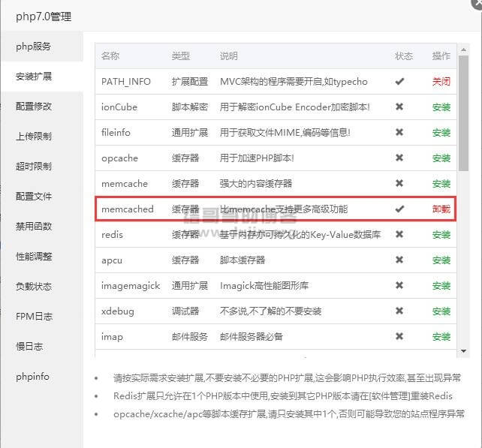Click the 邮件服务 type cell
The image size is (482, 448).
click(x=190, y=336)
